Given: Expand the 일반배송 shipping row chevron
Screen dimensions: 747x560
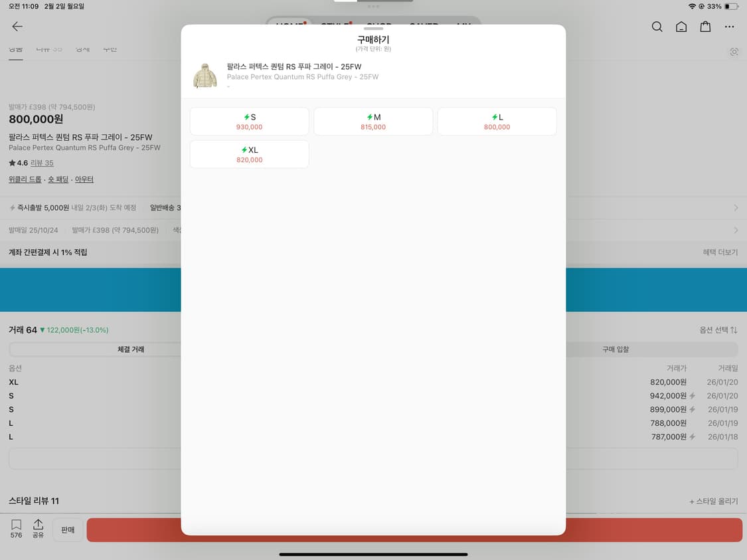Looking at the screenshot, I should tap(736, 207).
